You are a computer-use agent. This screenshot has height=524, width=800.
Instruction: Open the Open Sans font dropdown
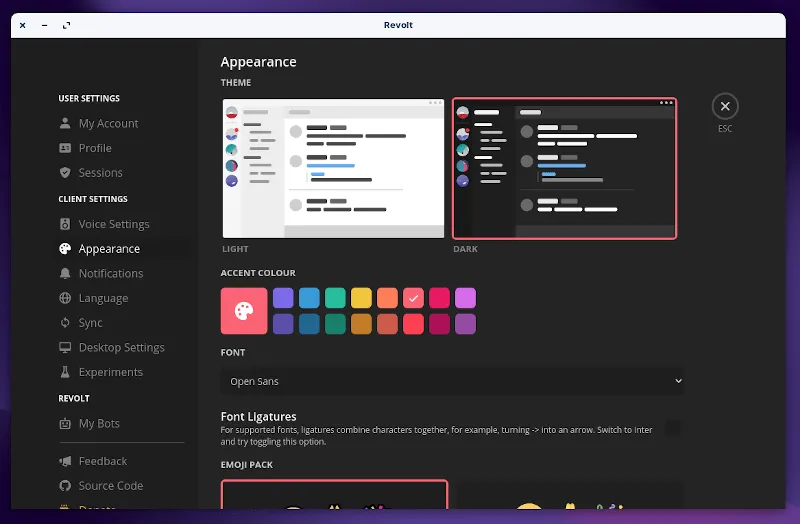coord(452,381)
